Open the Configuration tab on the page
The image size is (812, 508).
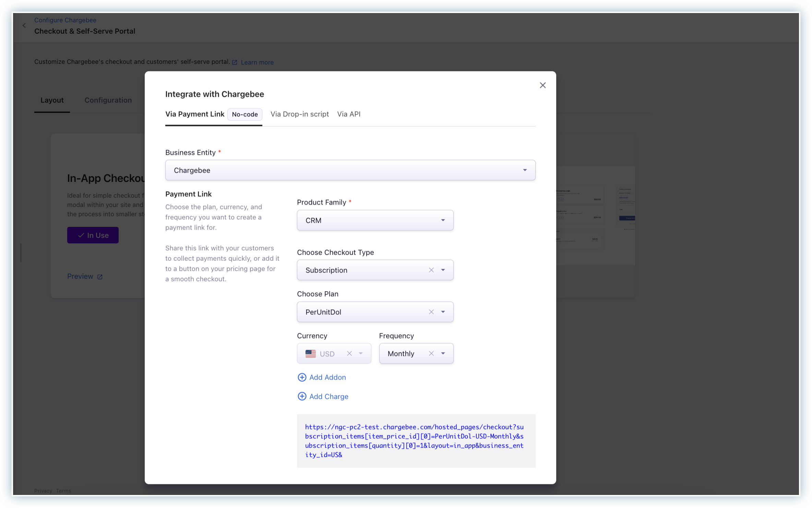108,100
